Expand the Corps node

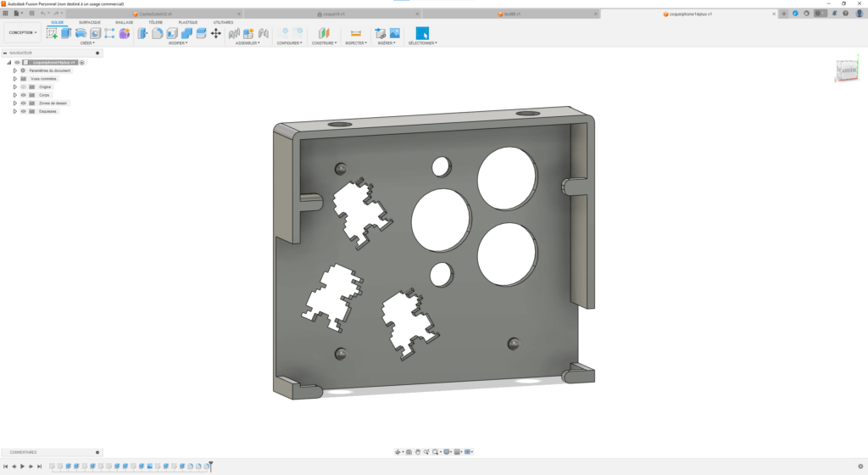pos(15,95)
